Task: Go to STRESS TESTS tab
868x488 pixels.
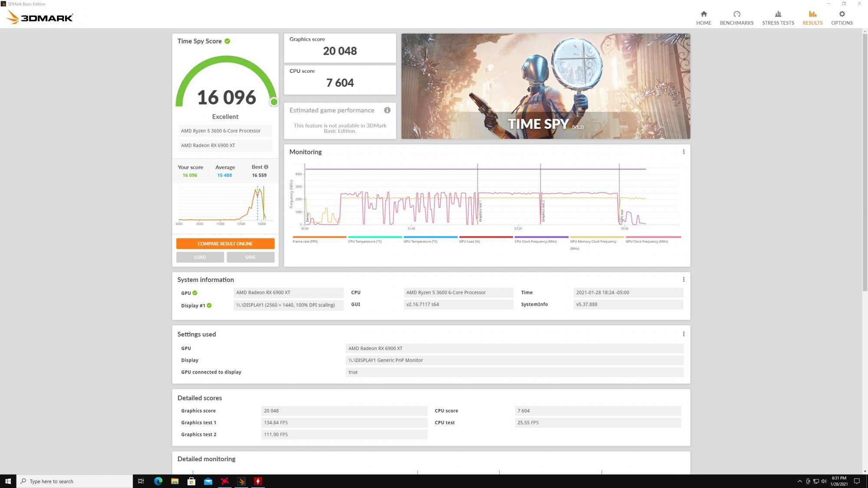Action: pyautogui.click(x=778, y=18)
